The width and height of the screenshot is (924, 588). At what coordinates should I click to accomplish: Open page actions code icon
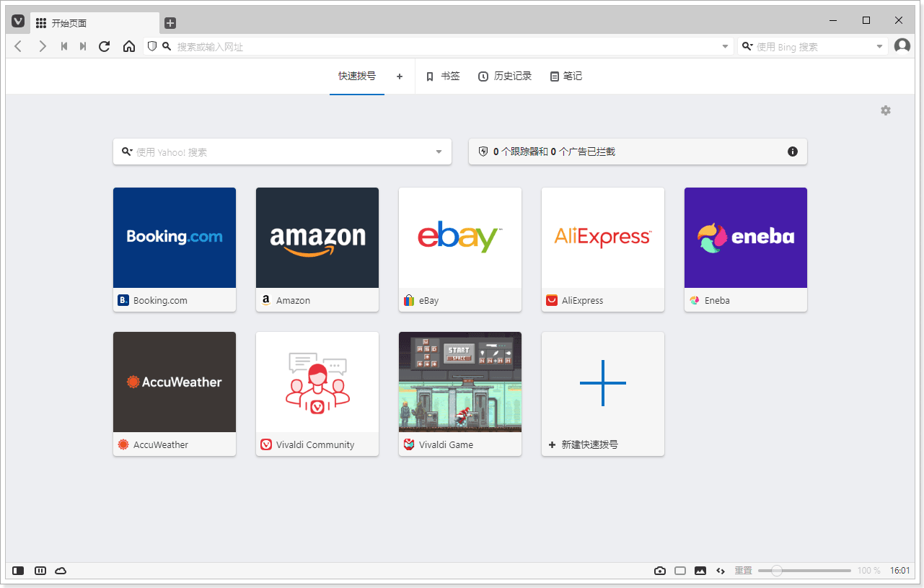tap(720, 571)
